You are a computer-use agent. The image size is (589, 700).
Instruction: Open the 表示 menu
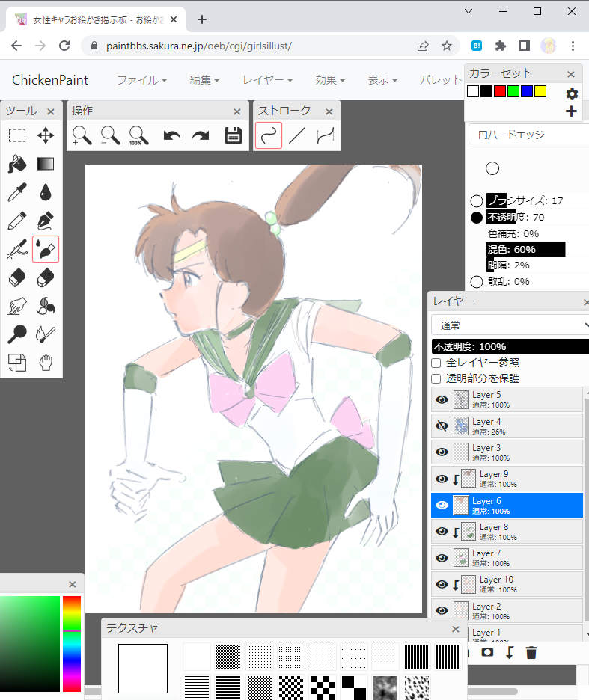click(382, 80)
